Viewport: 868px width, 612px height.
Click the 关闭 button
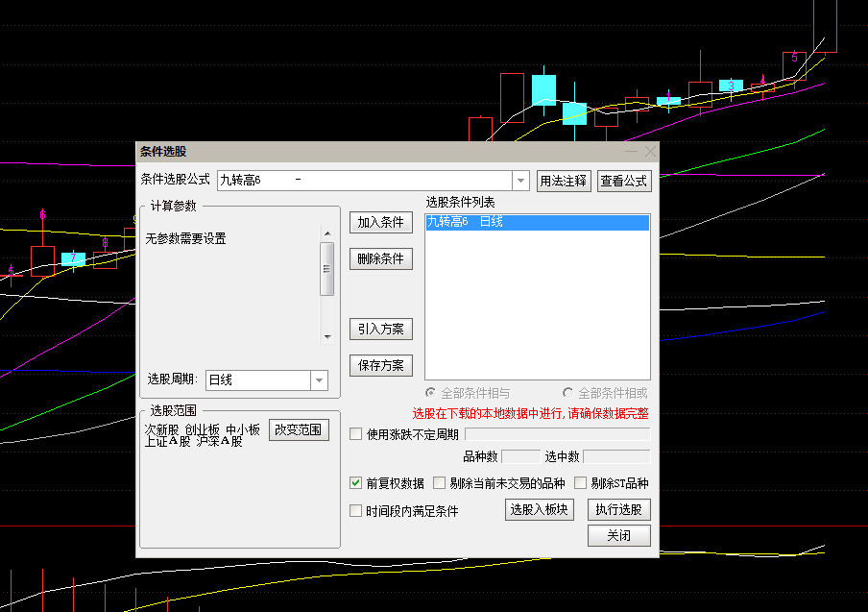(619, 535)
